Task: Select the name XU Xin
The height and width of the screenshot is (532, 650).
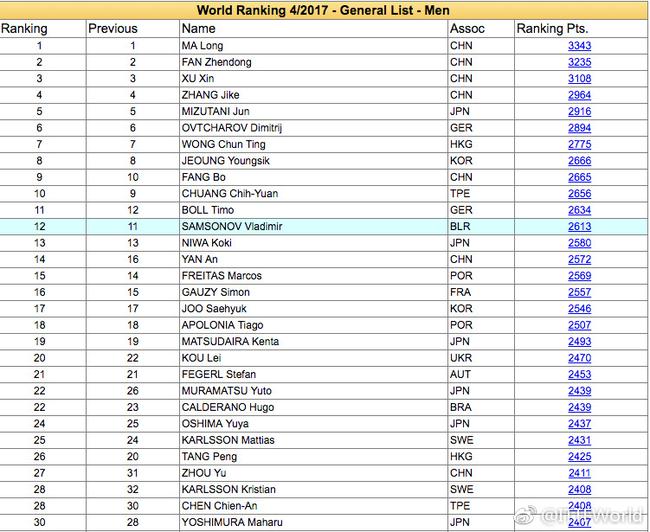Action: (x=198, y=78)
